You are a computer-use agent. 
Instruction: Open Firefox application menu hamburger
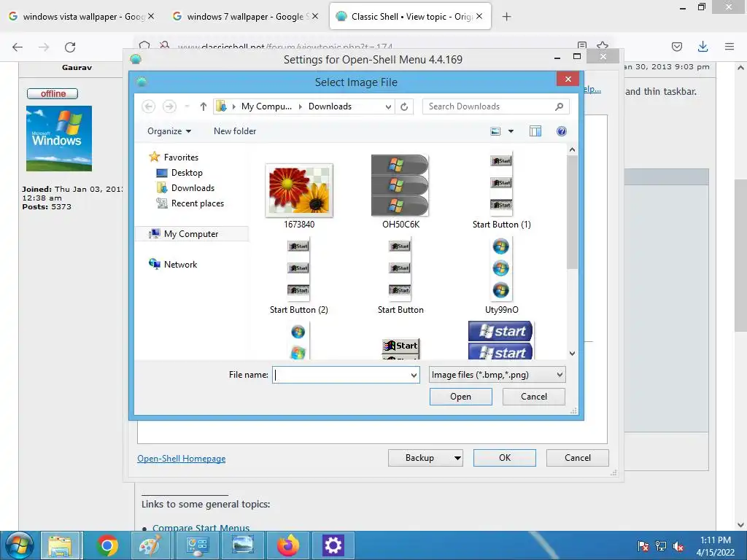click(x=729, y=46)
